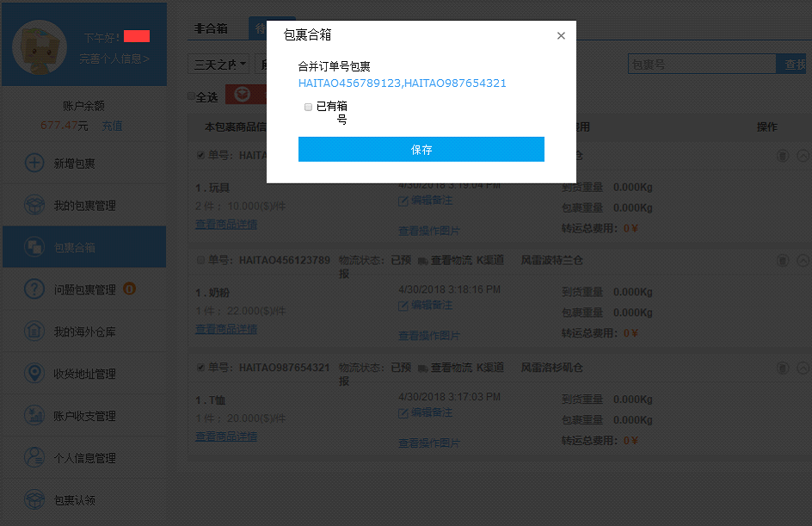Open 收货地址管理 in sidebar
Screen dimensions: 812x526
click(x=84, y=373)
